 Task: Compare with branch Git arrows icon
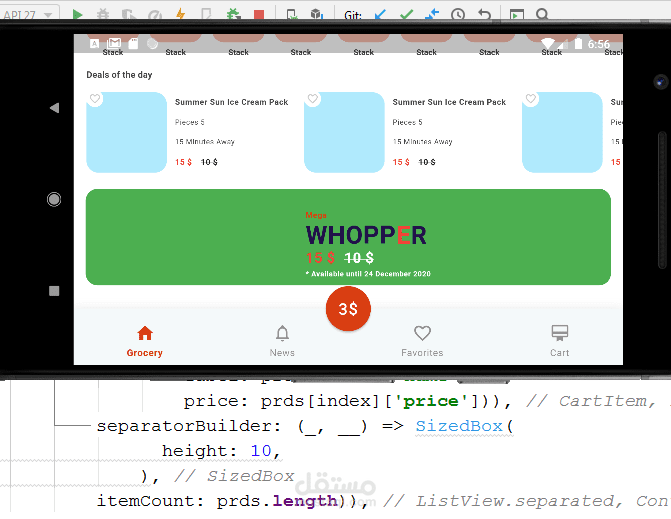(432, 15)
